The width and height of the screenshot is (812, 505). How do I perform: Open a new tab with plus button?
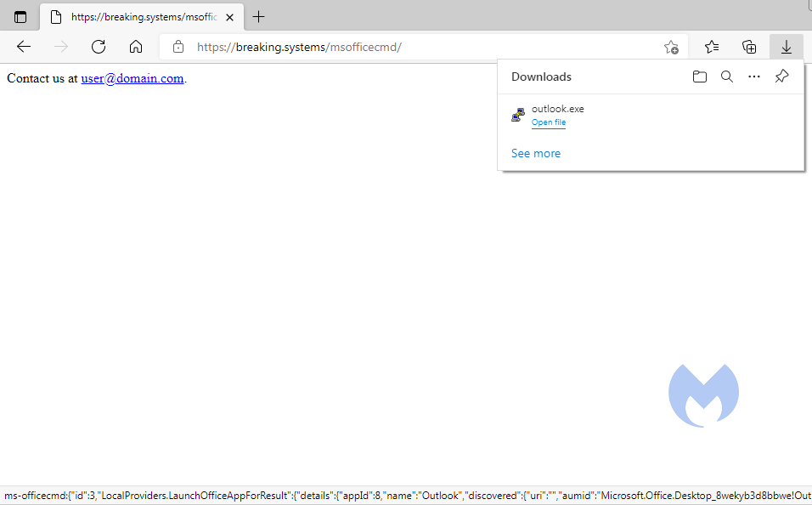259,17
